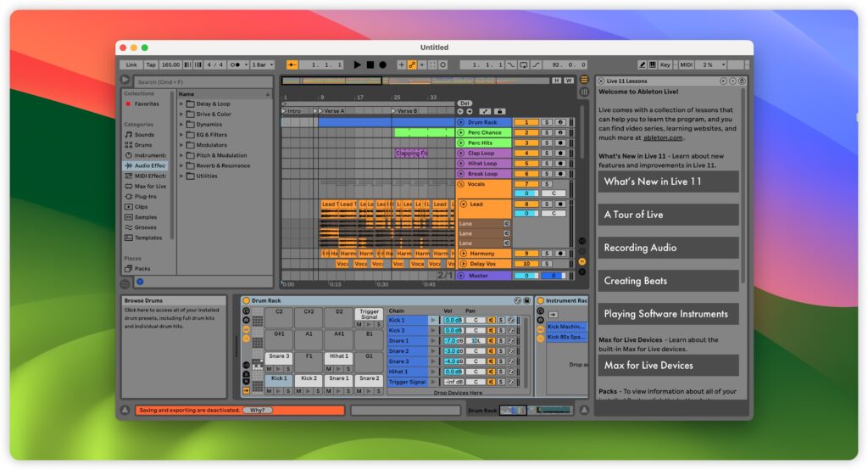Screen dimensions: 868x470
Task: Toggle Draw Mode pencil icon
Action: (643, 64)
